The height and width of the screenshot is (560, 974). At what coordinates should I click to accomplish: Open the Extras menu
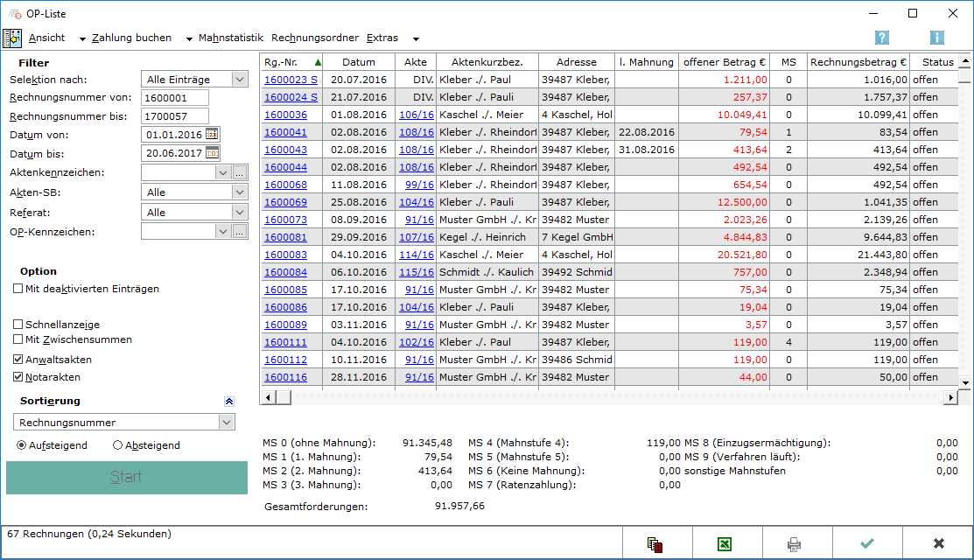coord(382,38)
